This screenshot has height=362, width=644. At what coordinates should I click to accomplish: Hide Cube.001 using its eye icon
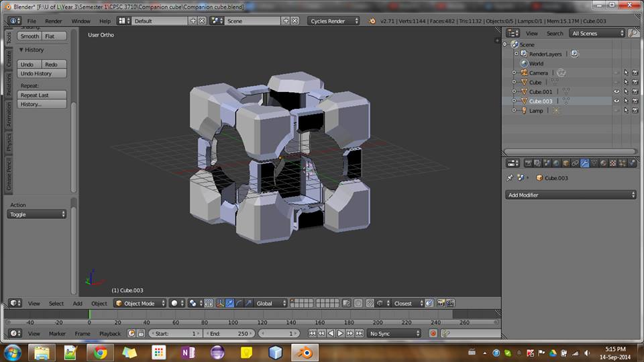(x=616, y=91)
